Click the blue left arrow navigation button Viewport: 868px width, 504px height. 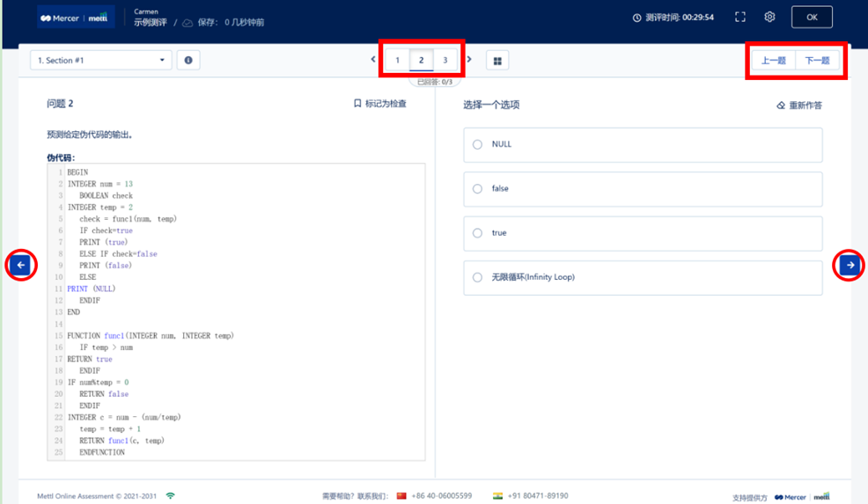(21, 265)
